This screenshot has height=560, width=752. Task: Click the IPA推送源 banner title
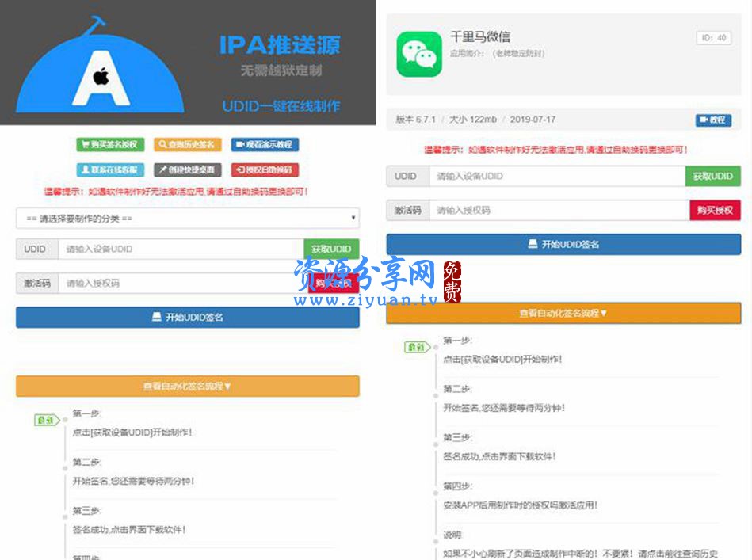point(280,44)
